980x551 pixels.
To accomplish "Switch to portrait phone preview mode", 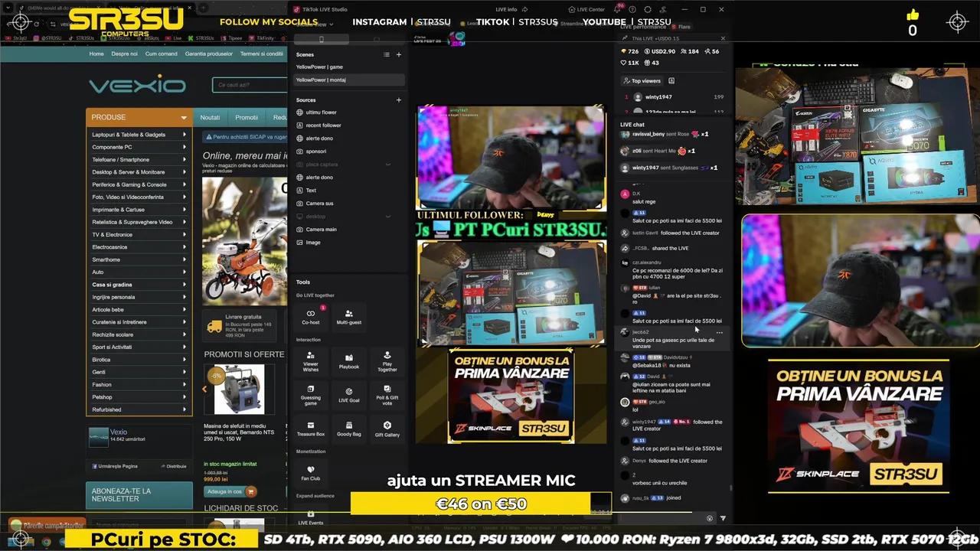I will pos(321,39).
